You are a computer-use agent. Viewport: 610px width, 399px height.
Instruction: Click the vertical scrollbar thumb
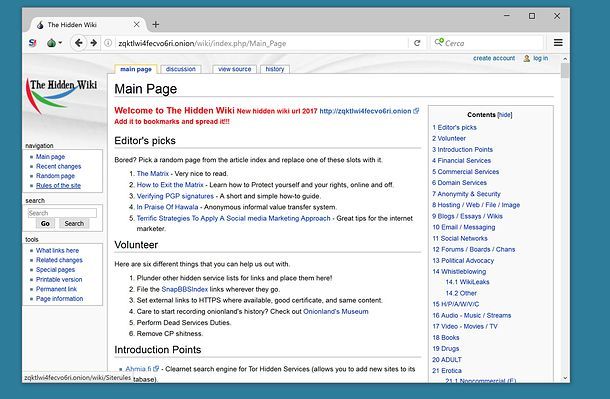point(565,71)
